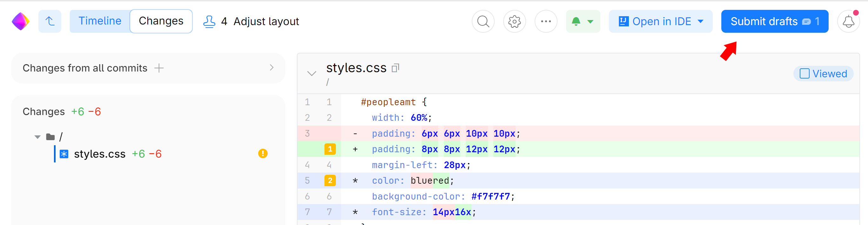Open comment marker 2 on color line
The height and width of the screenshot is (225, 868).
tap(330, 181)
